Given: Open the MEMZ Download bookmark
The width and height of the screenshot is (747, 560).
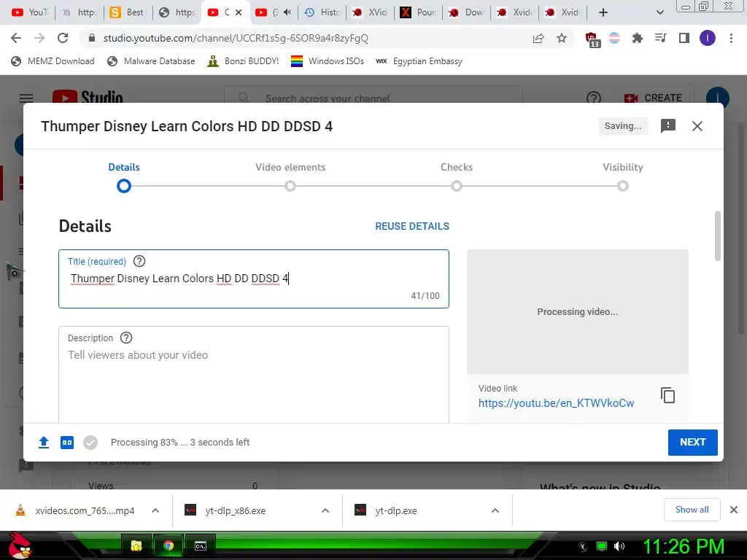Looking at the screenshot, I should click(x=53, y=61).
